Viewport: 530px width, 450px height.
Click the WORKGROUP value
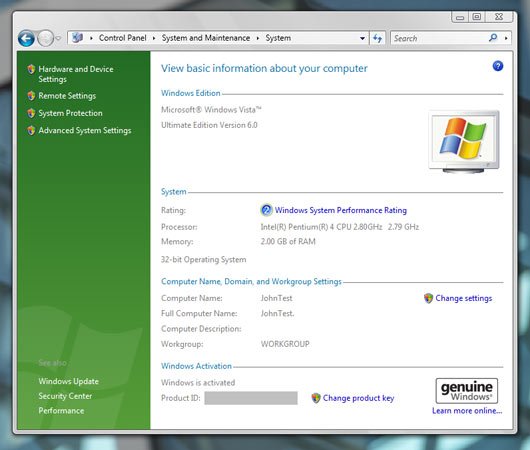click(285, 344)
